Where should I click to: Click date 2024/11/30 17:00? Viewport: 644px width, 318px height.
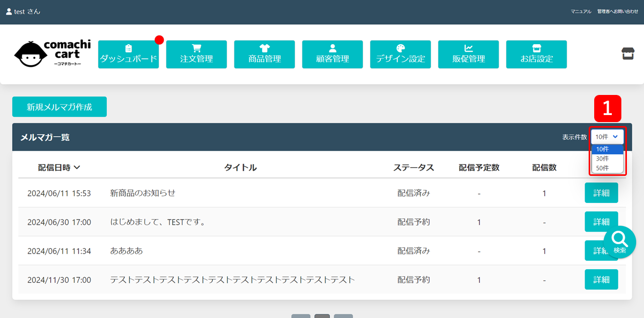pyautogui.click(x=59, y=280)
